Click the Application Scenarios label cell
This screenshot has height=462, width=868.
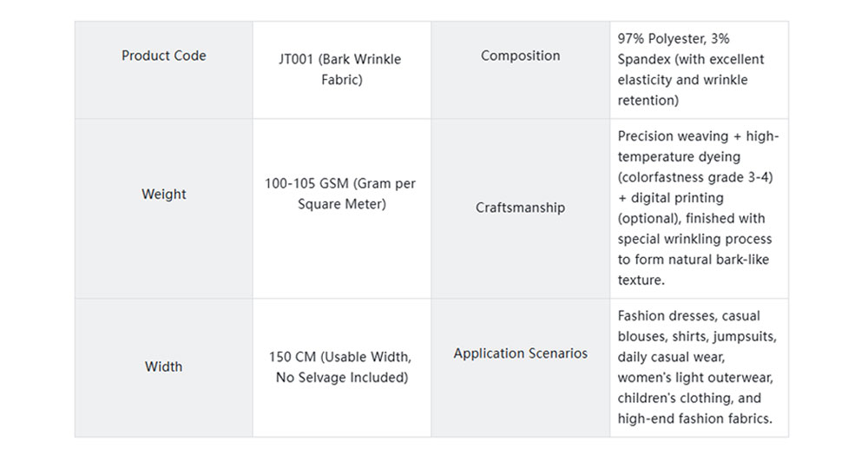pos(520,353)
